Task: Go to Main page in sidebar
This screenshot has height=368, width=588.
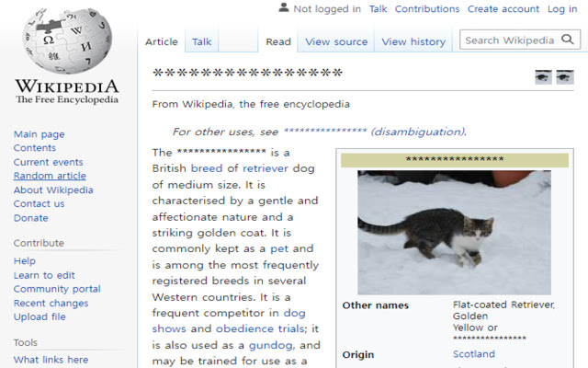Action: pos(39,134)
